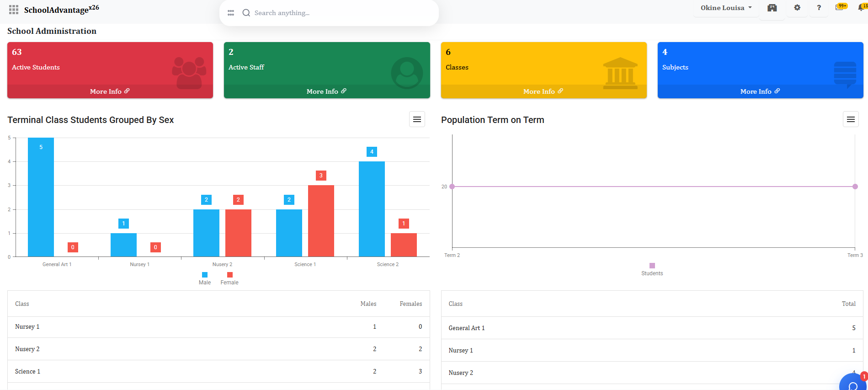Click Class header in Males/Females table
868x390 pixels.
click(x=22, y=304)
